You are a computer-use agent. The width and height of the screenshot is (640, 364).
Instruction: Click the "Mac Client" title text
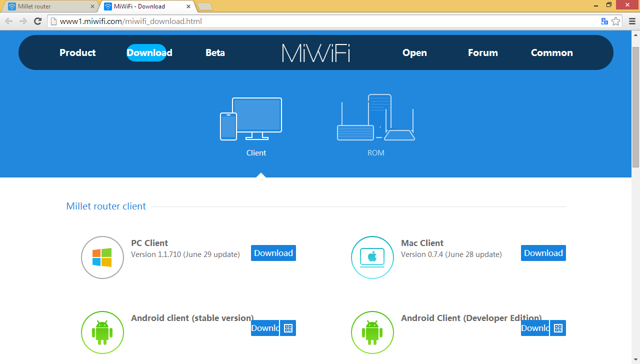pos(422,243)
